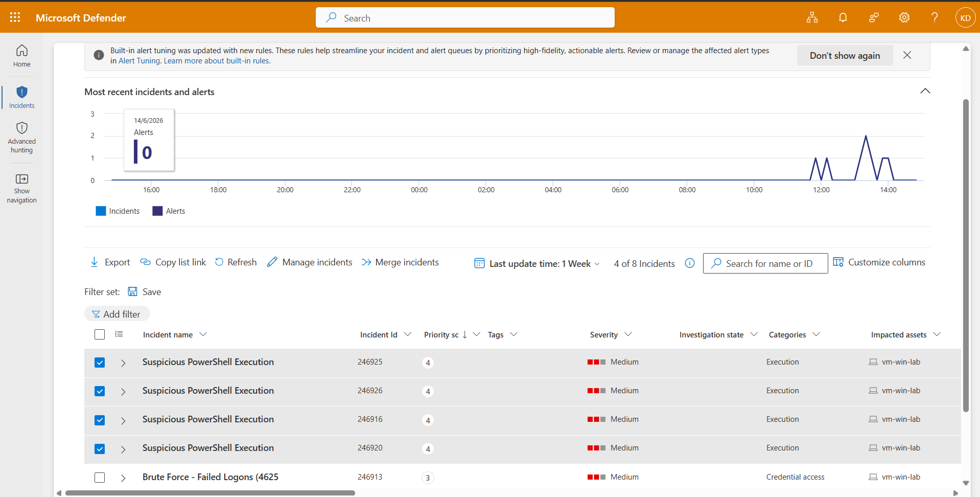Viewport: 980px width, 497px height.
Task: Click the scroll down arrow at bottom right
Action: click(966, 483)
